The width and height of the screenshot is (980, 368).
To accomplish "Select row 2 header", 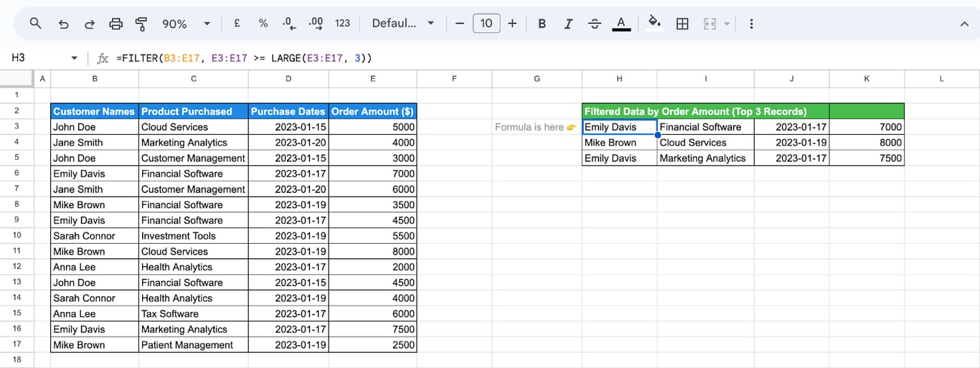I will click(17, 111).
